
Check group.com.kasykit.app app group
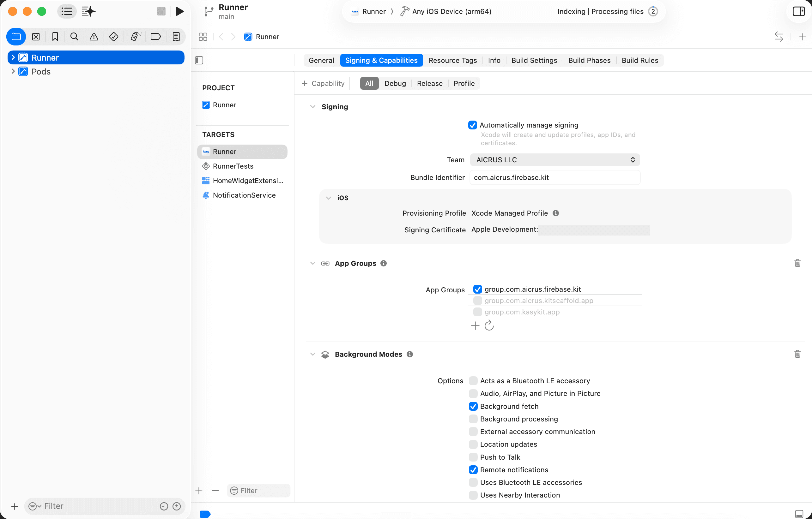tap(477, 312)
